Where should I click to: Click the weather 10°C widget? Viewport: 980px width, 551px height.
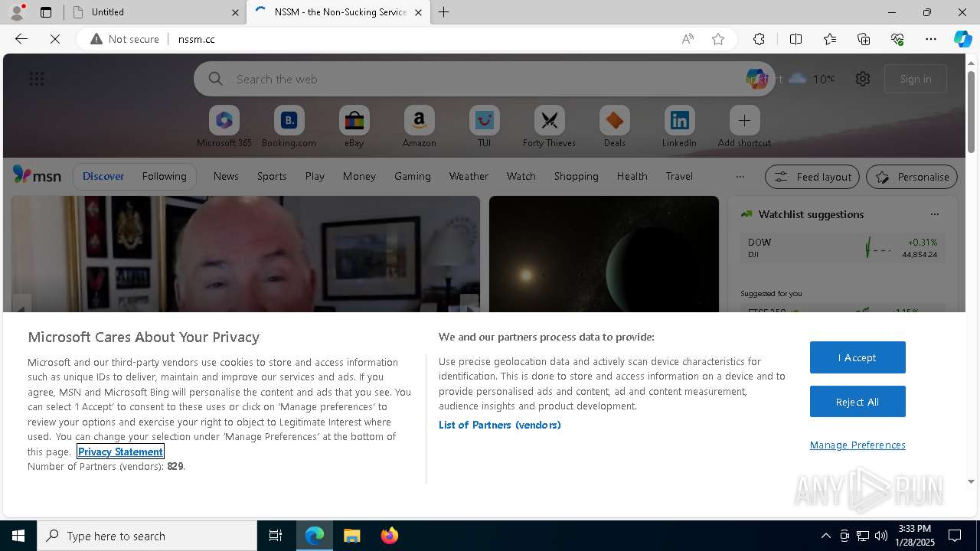tap(812, 79)
